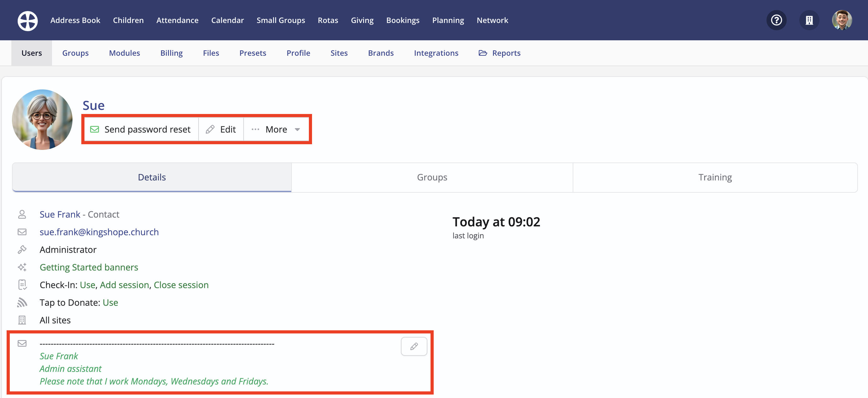Open the Sue Frank contact link
This screenshot has width=868, height=398.
(60, 214)
